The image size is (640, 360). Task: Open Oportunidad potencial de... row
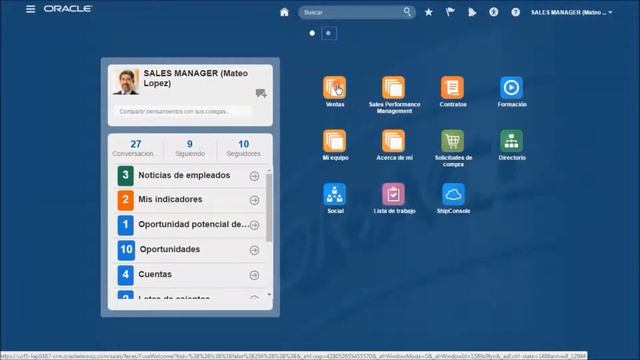[x=190, y=225]
